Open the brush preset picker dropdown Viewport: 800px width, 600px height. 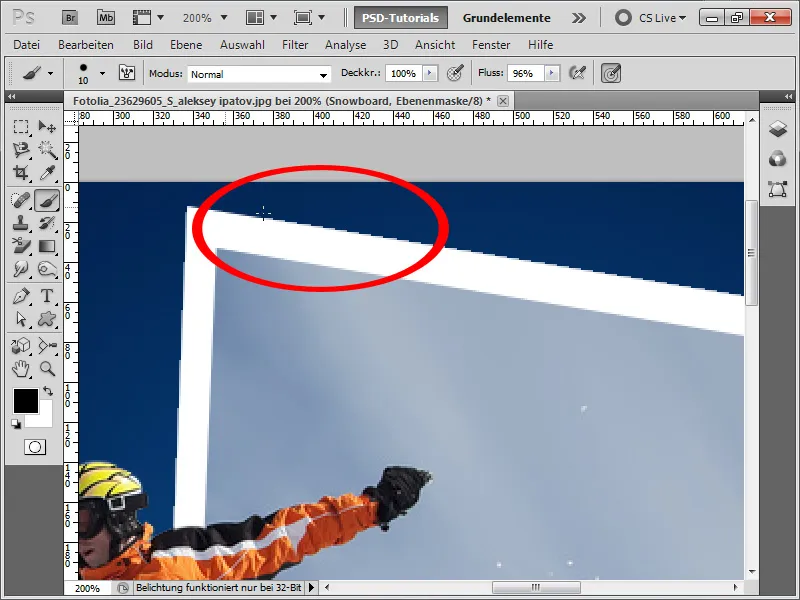coord(103,73)
